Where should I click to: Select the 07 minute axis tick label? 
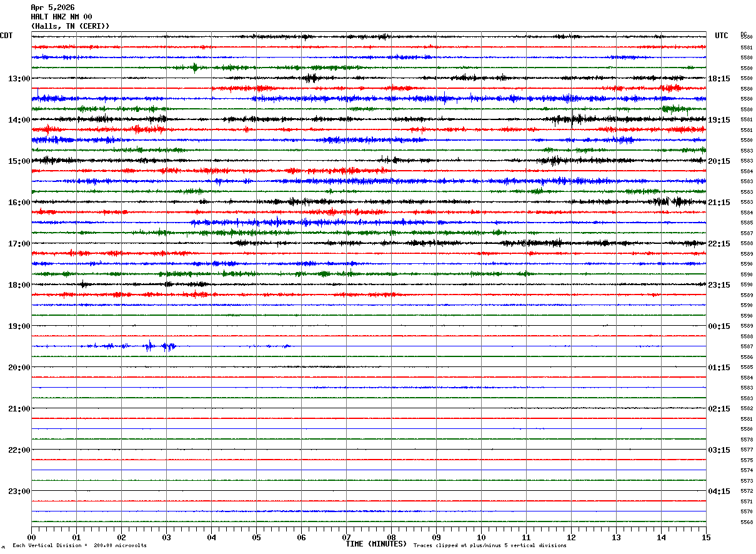pyautogui.click(x=346, y=538)
